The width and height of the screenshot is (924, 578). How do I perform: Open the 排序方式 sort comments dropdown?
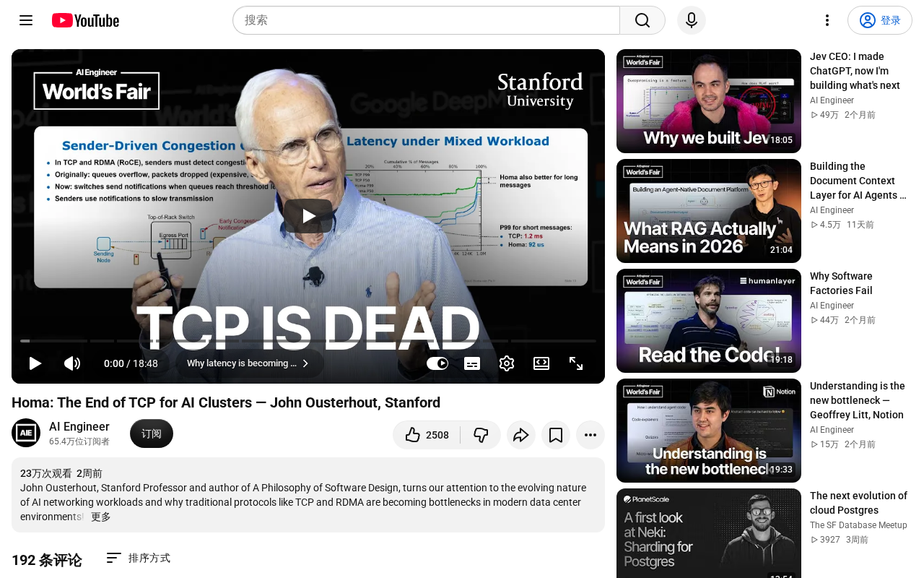coord(139,558)
